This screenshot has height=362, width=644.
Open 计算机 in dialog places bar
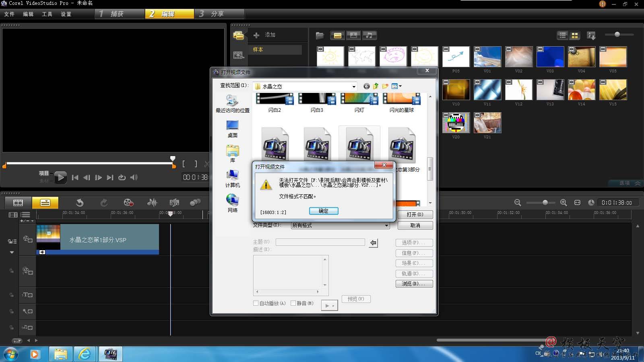point(232,179)
